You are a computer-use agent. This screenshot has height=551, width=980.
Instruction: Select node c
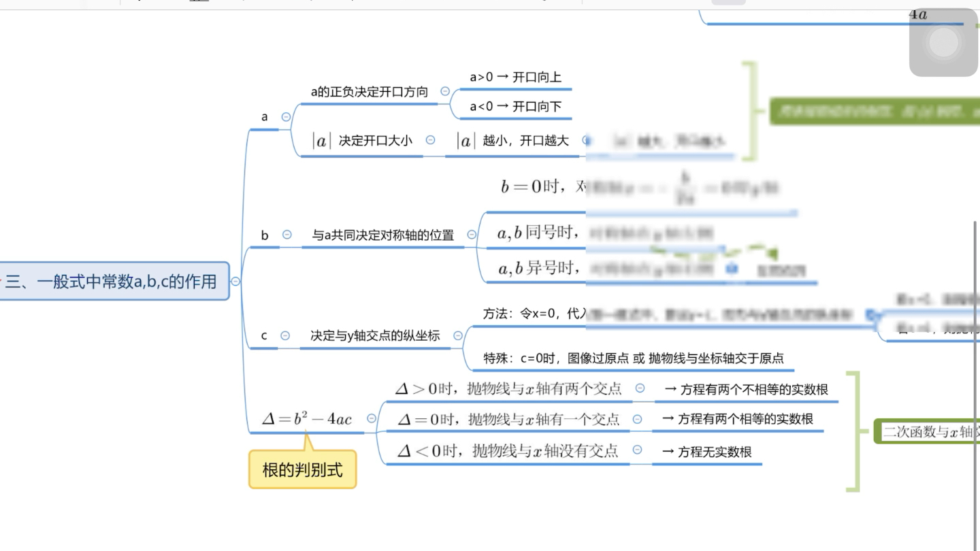(x=264, y=335)
